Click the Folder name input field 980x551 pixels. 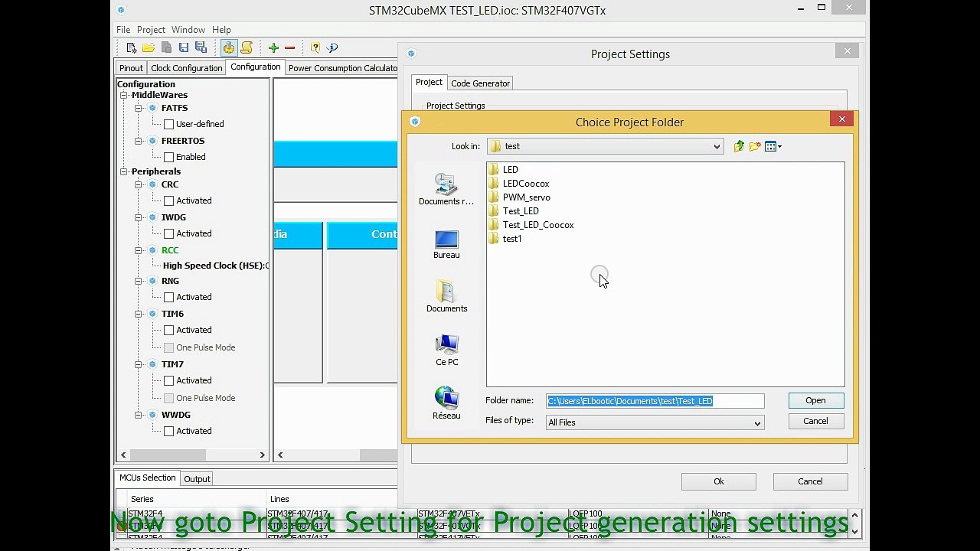click(655, 401)
